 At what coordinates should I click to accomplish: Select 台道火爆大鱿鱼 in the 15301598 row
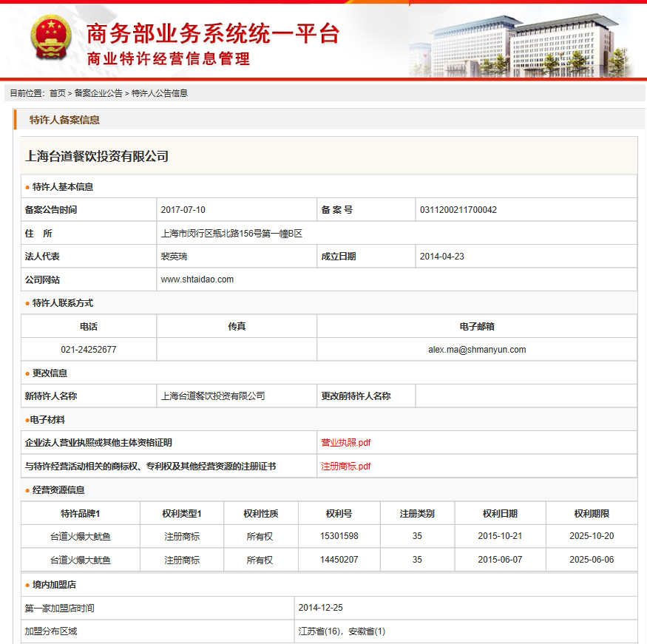point(81,536)
